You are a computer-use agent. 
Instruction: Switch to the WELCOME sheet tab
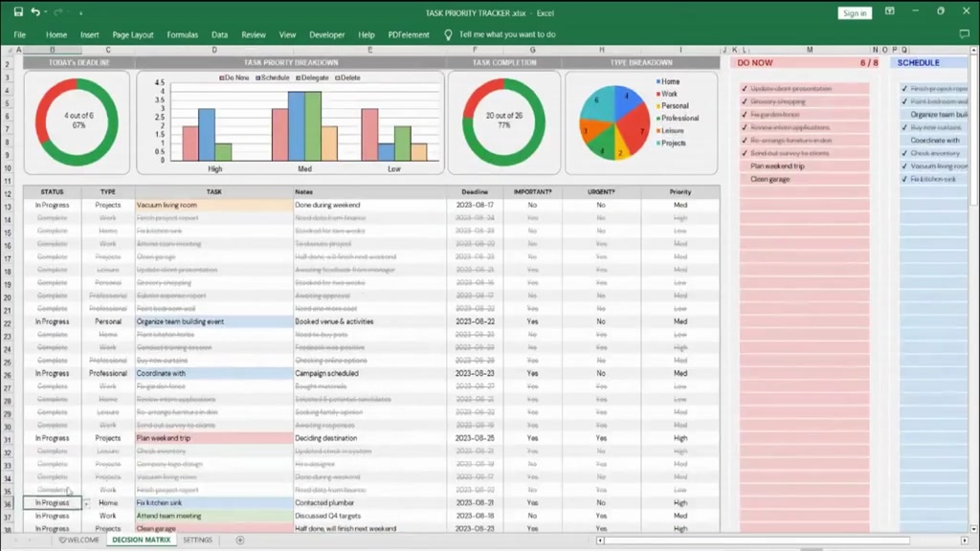tap(79, 540)
